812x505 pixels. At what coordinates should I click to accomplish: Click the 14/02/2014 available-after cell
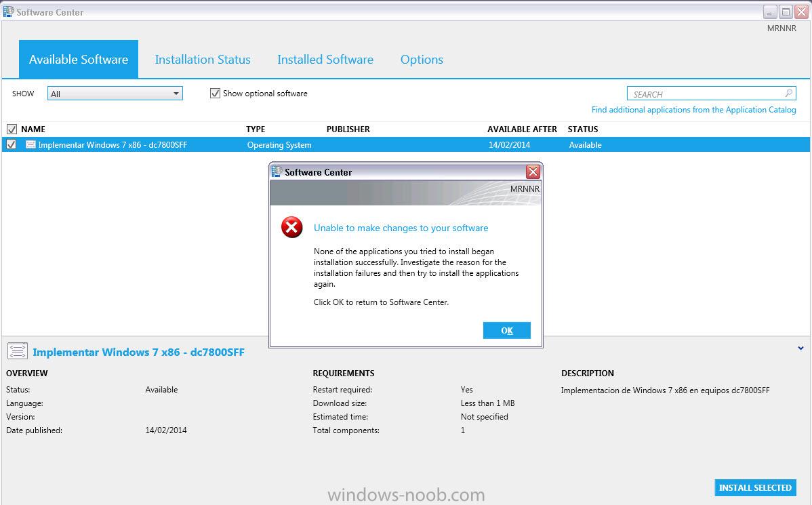(x=509, y=145)
